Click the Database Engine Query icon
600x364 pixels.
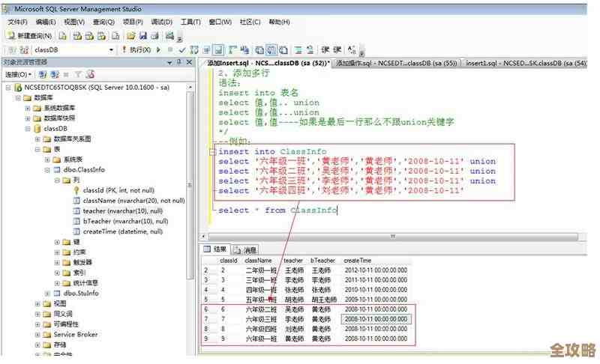tap(63, 36)
